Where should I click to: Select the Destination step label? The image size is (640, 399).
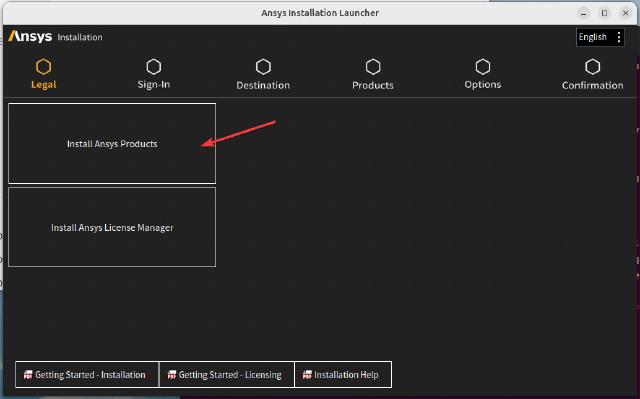[263, 85]
